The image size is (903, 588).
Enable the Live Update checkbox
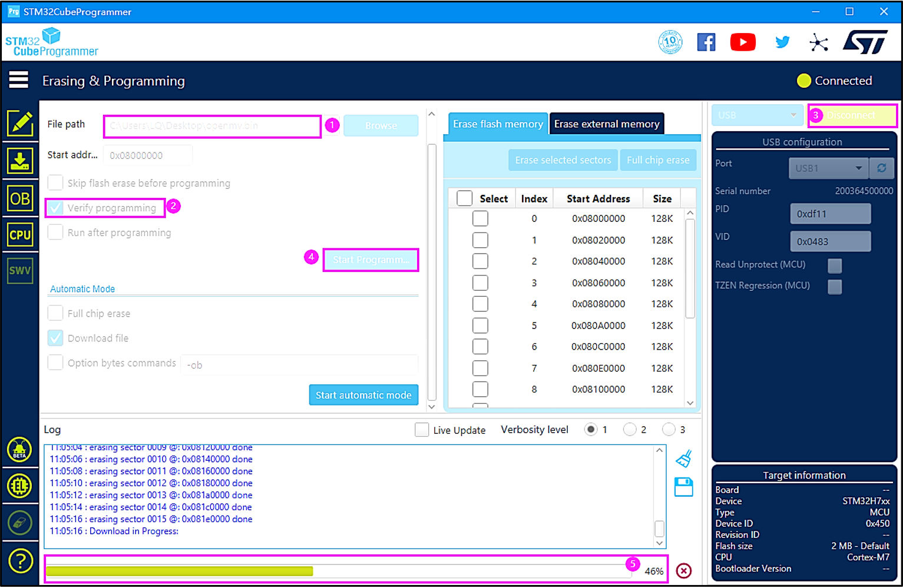[x=422, y=430]
